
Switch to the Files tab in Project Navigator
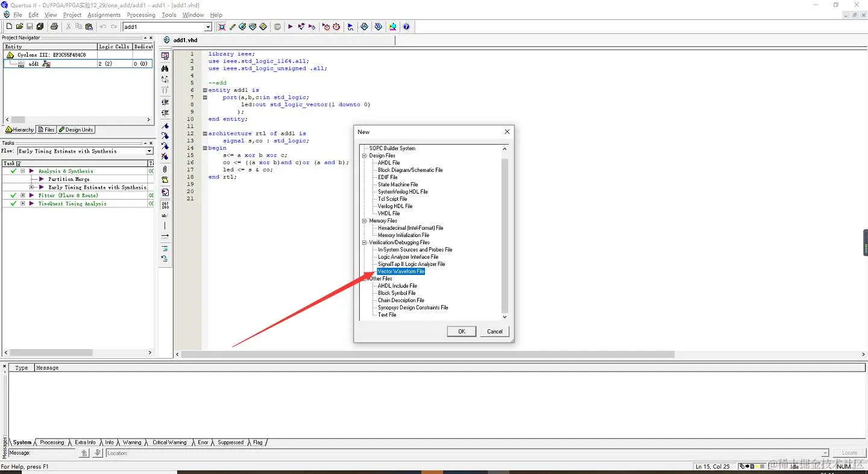point(46,130)
